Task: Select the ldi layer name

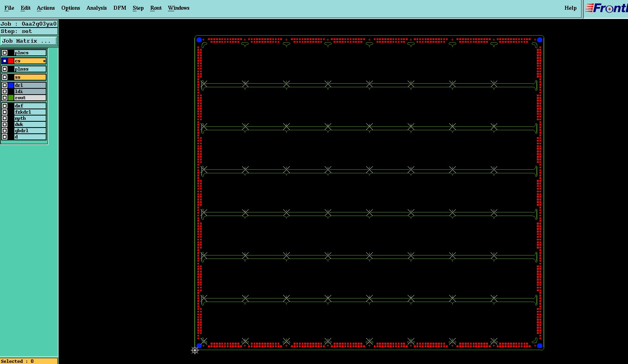Action: [30, 91]
